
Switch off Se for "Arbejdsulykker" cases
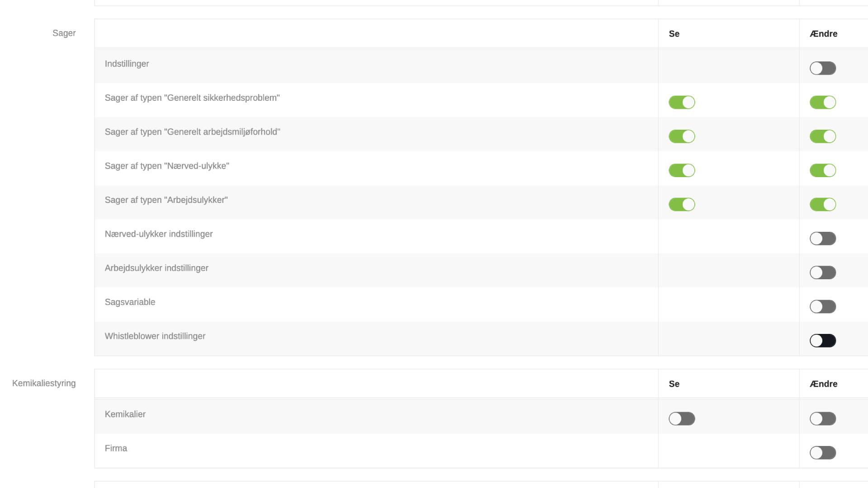pos(682,205)
